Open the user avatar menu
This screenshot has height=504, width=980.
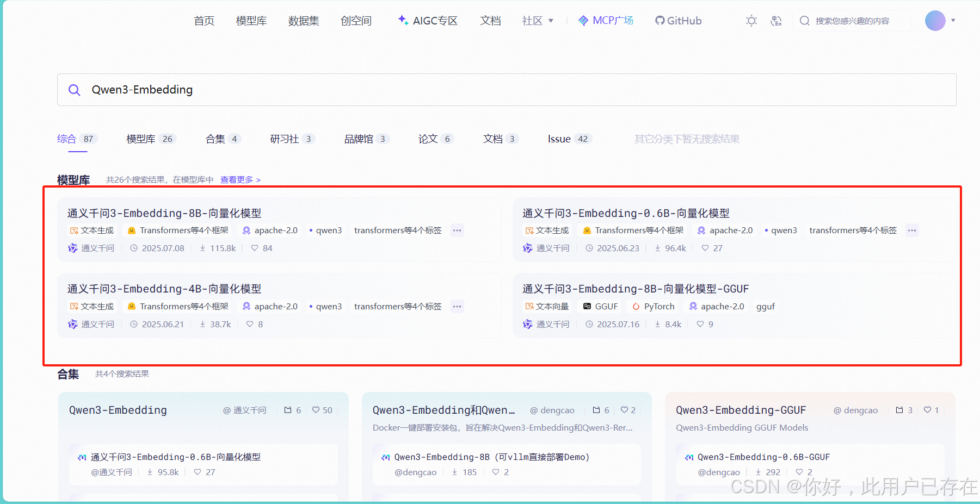[935, 21]
